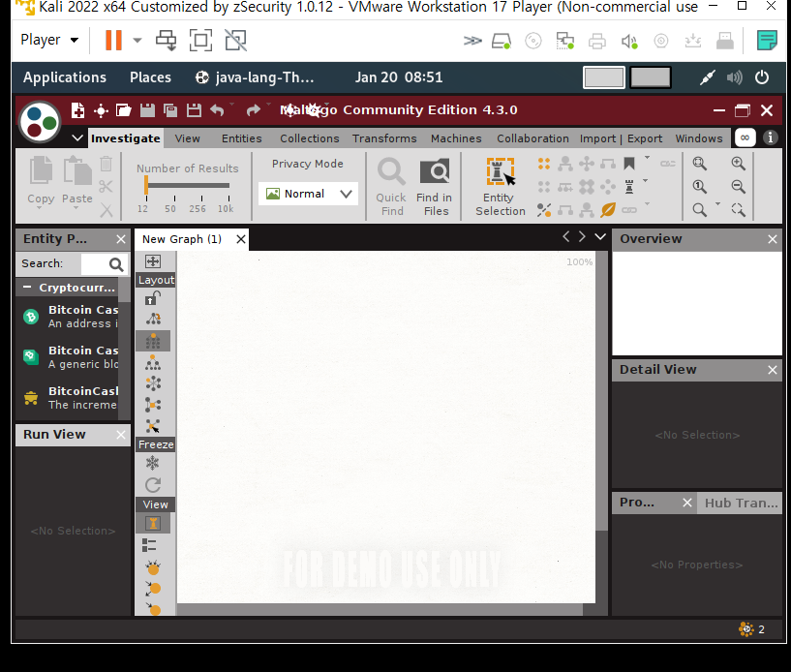Toggle ball size by diverse links view
The image size is (791, 672).
(153, 589)
